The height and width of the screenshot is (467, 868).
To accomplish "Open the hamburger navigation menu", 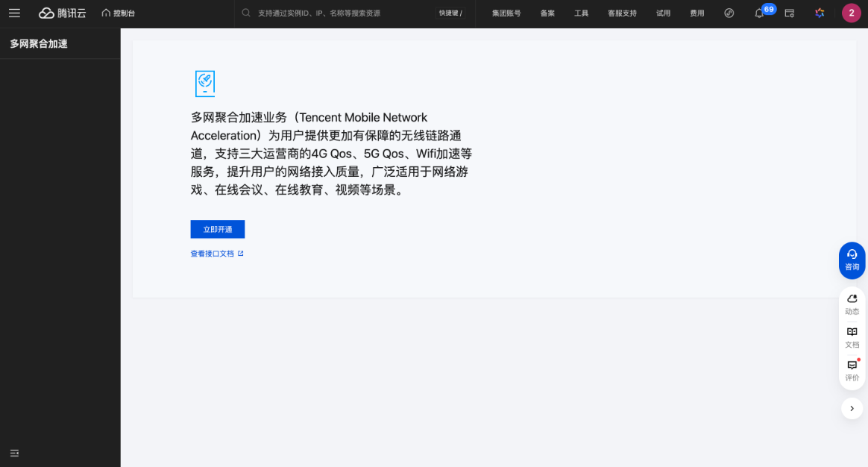I will pos(14,13).
